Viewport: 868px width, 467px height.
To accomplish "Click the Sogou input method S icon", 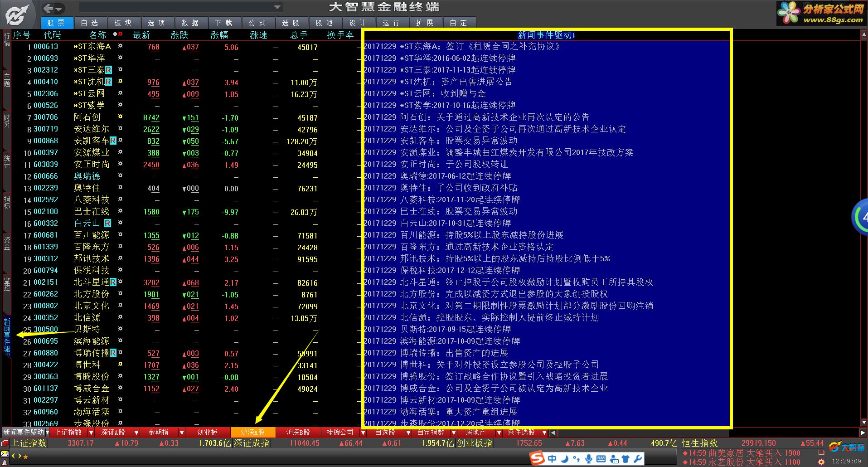I will click(x=538, y=458).
